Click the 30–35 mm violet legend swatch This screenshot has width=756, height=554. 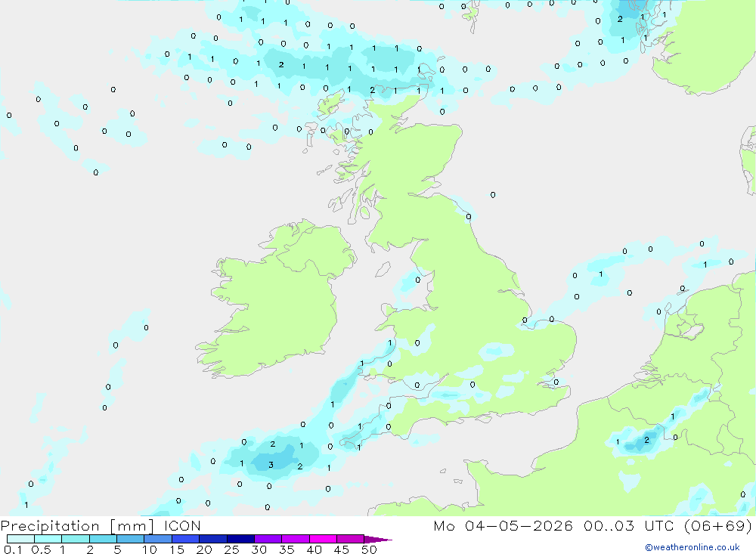click(268, 539)
